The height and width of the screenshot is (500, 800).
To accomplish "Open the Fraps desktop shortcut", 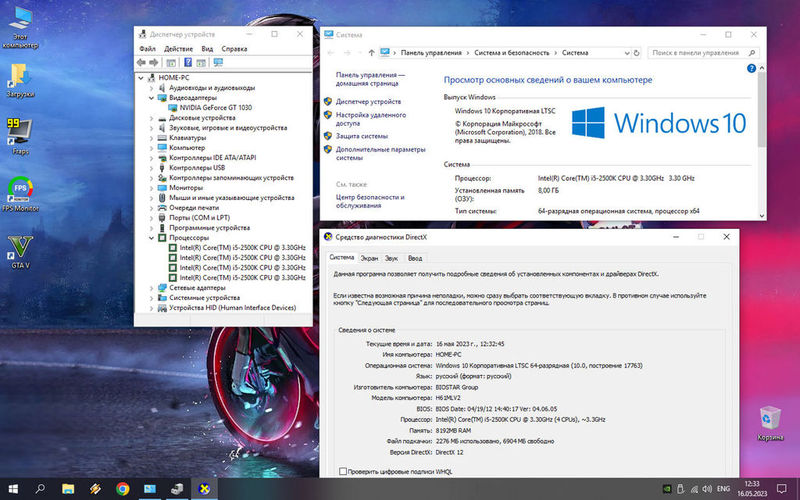I will (17, 131).
